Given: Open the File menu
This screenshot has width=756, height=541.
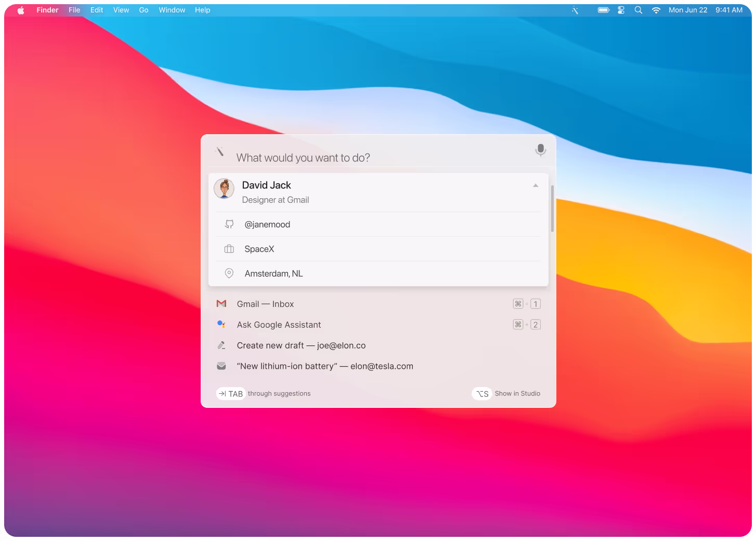Looking at the screenshot, I should coord(74,10).
